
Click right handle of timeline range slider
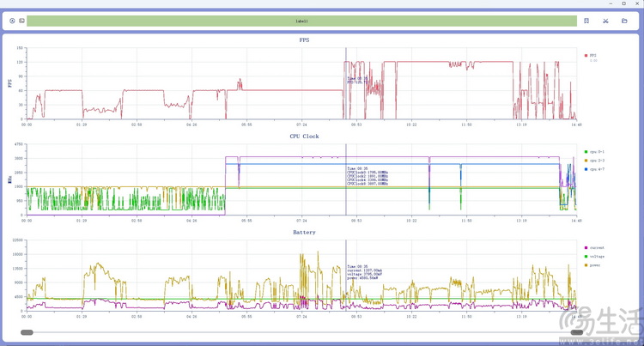(576, 332)
